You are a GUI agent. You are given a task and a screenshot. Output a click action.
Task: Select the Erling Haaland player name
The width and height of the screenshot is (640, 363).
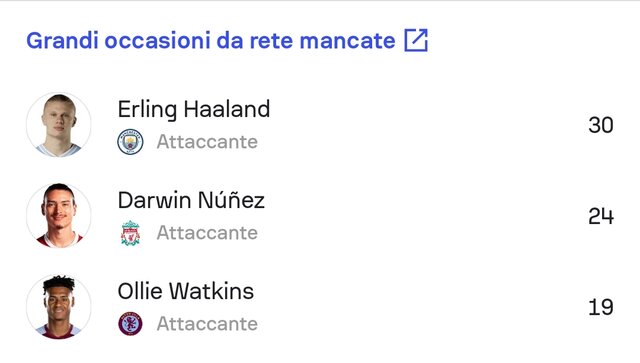[x=194, y=109]
